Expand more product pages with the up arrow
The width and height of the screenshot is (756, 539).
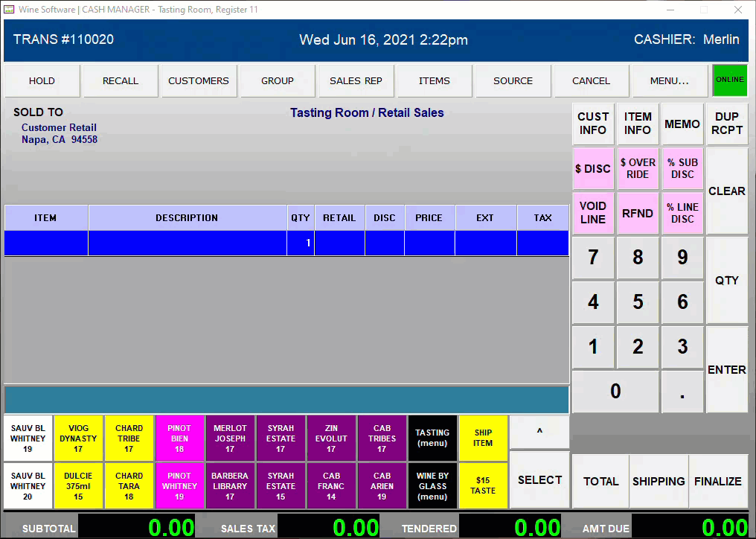click(x=539, y=432)
